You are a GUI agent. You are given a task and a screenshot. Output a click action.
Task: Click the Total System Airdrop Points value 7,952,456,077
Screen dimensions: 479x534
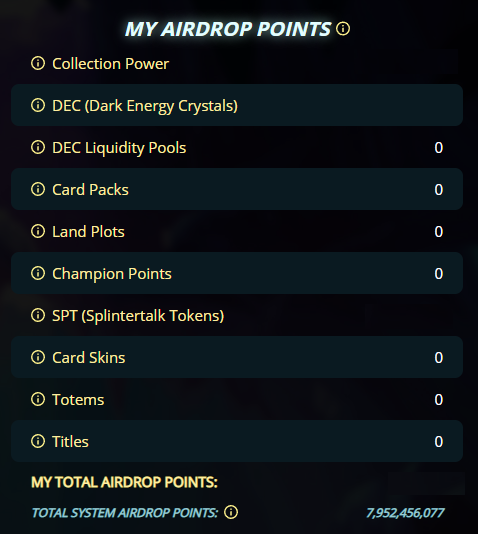tap(405, 513)
